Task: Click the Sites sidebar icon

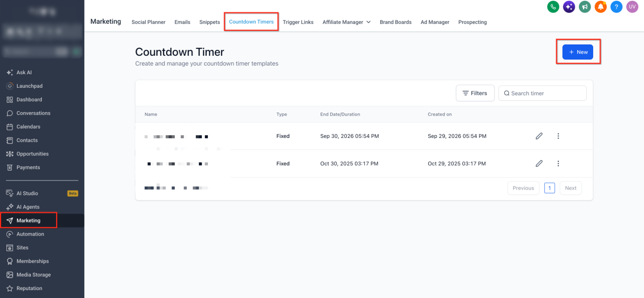Action: 10,248
